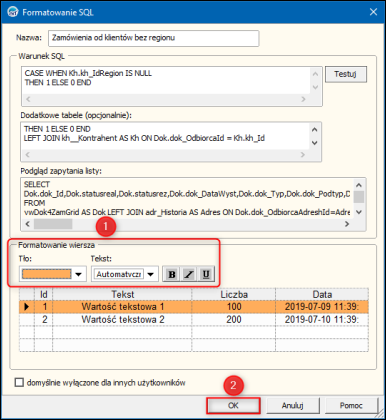Click Id cell of row 2

[44, 319]
